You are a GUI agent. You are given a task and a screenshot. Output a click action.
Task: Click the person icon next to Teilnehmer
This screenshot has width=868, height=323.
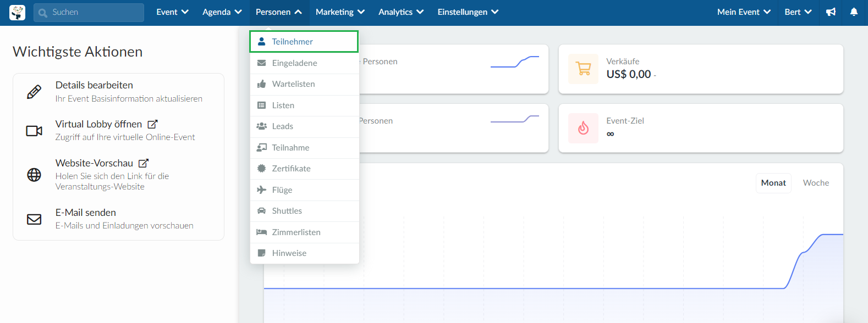pyautogui.click(x=262, y=41)
